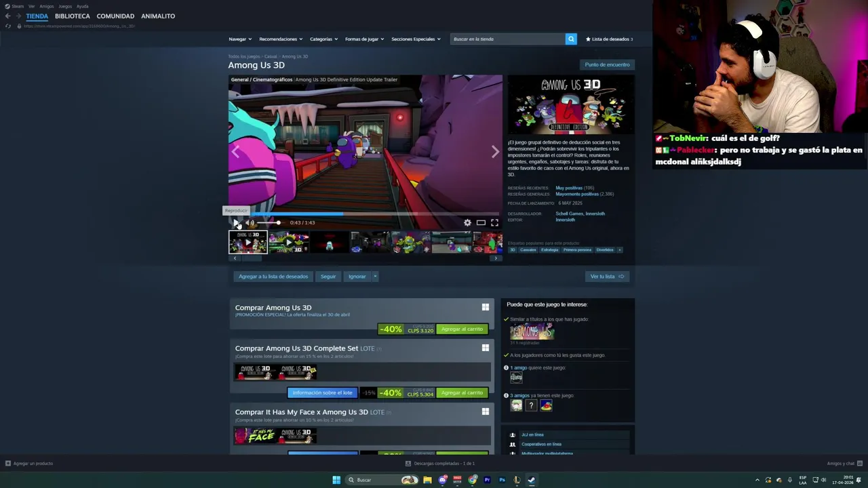The height and width of the screenshot is (488, 868).
Task: Open the ANIMALITO profile tab
Action: click(158, 16)
